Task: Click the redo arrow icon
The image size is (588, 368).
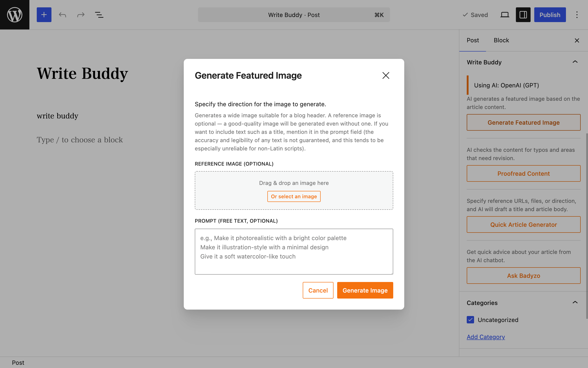Action: [x=81, y=15]
